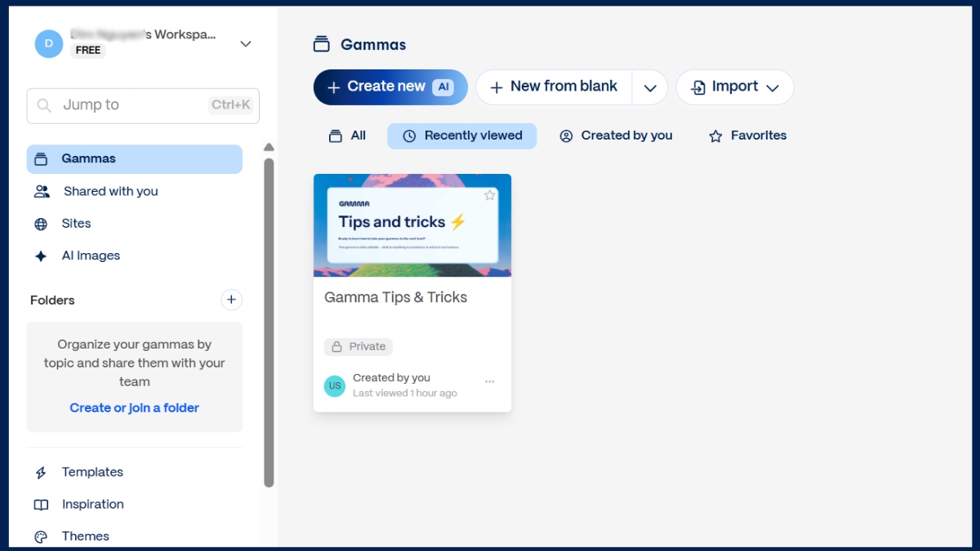Viewport: 980px width, 551px height.
Task: Select the Favorites tab
Action: tap(747, 136)
